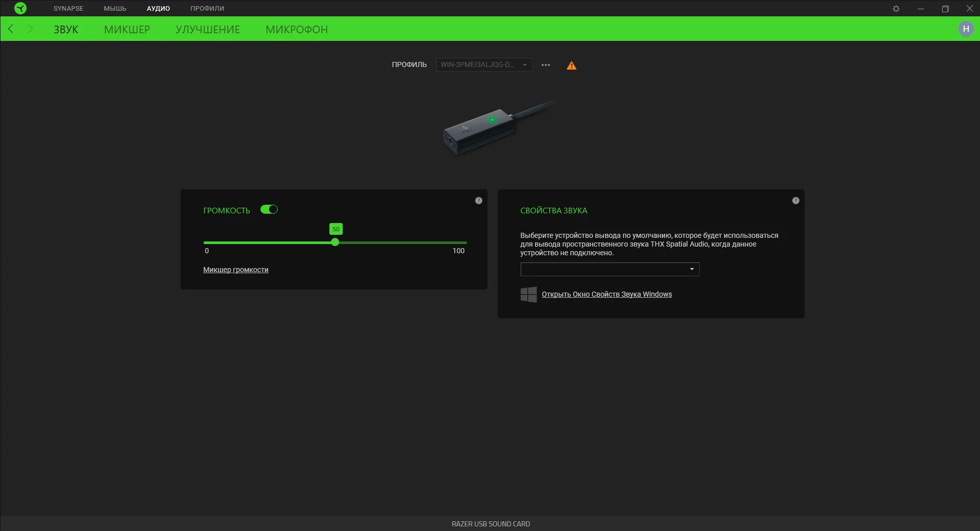
Task: Click the orange warning triangle icon
Action: pos(571,65)
